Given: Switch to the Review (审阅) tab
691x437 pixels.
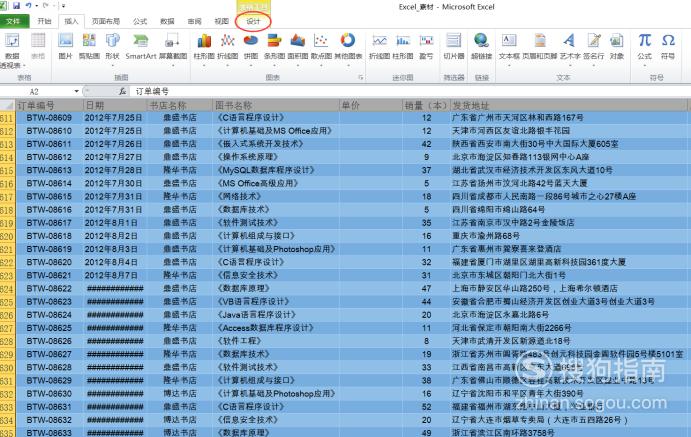Looking at the screenshot, I should point(194,21).
